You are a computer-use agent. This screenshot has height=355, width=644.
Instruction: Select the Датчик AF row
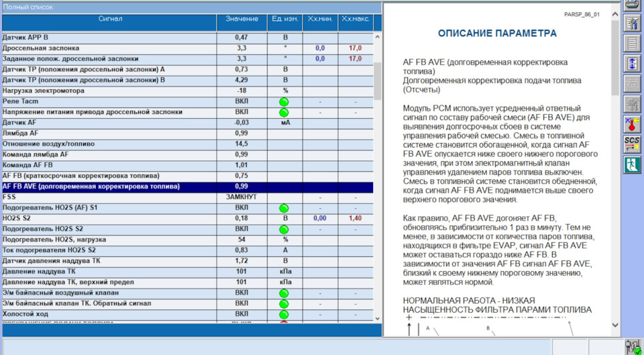click(188, 122)
